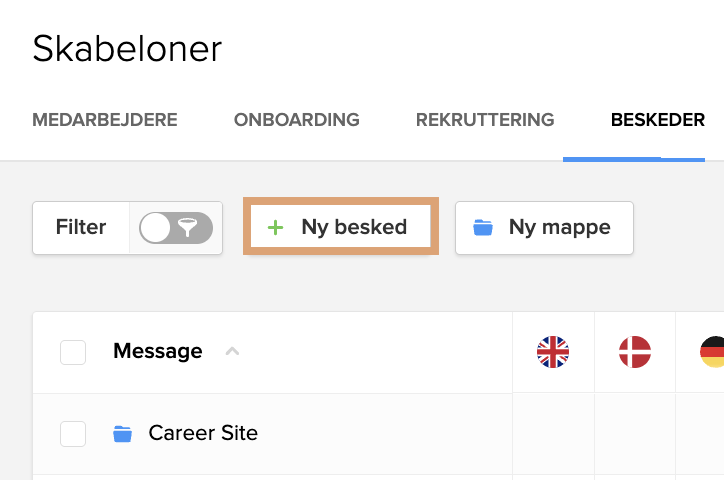Switch to the Medarbejdere tab
The height and width of the screenshot is (480, 724).
click(105, 120)
